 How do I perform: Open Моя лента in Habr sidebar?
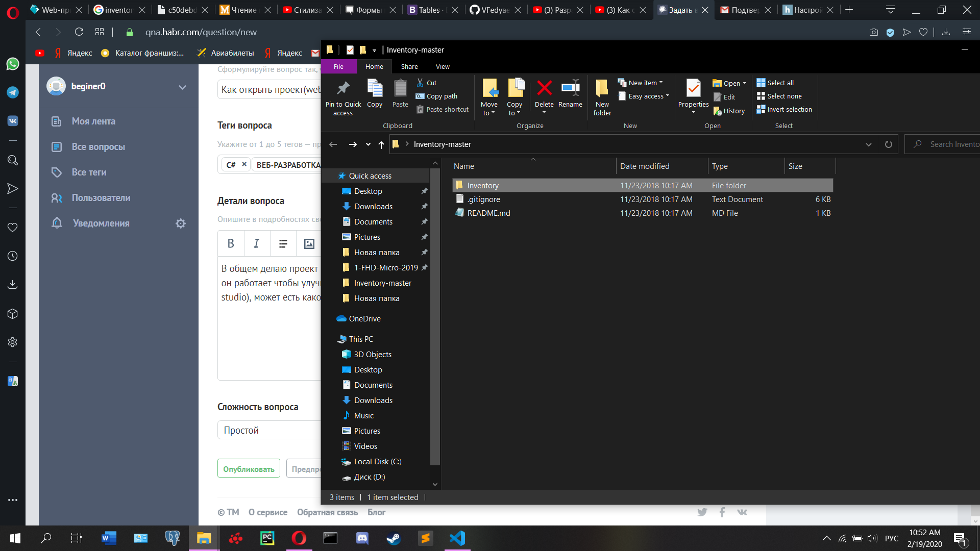[x=93, y=121]
